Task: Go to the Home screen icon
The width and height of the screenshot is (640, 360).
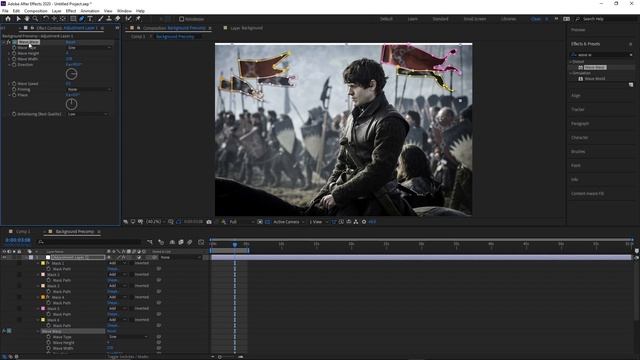Action: 8,19
